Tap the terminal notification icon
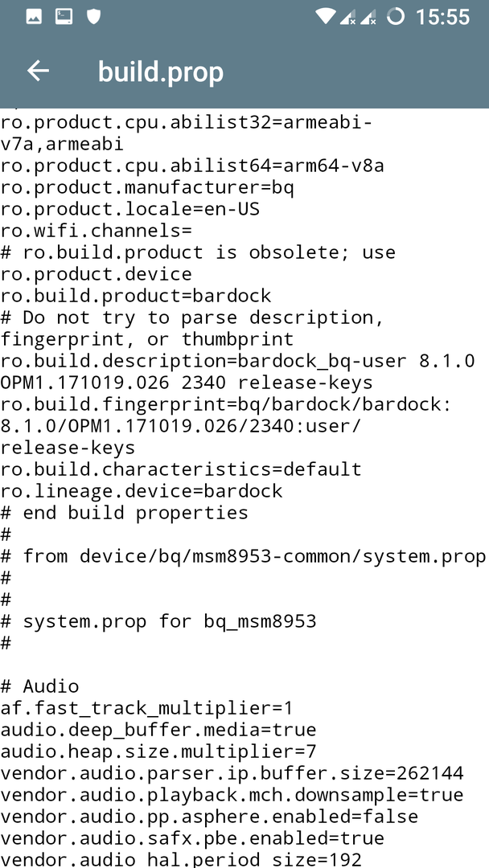489x868 pixels. [x=64, y=17]
